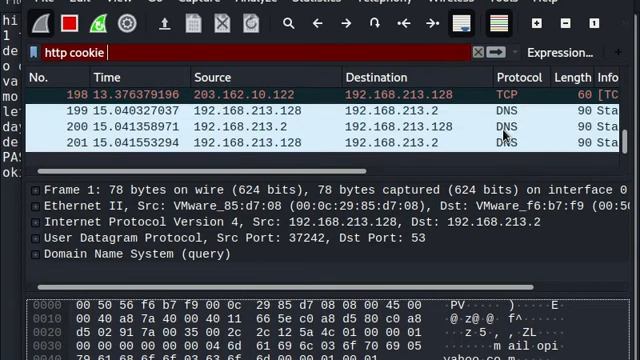Apply the display filter arrow
The image size is (640, 360).
(x=496, y=52)
